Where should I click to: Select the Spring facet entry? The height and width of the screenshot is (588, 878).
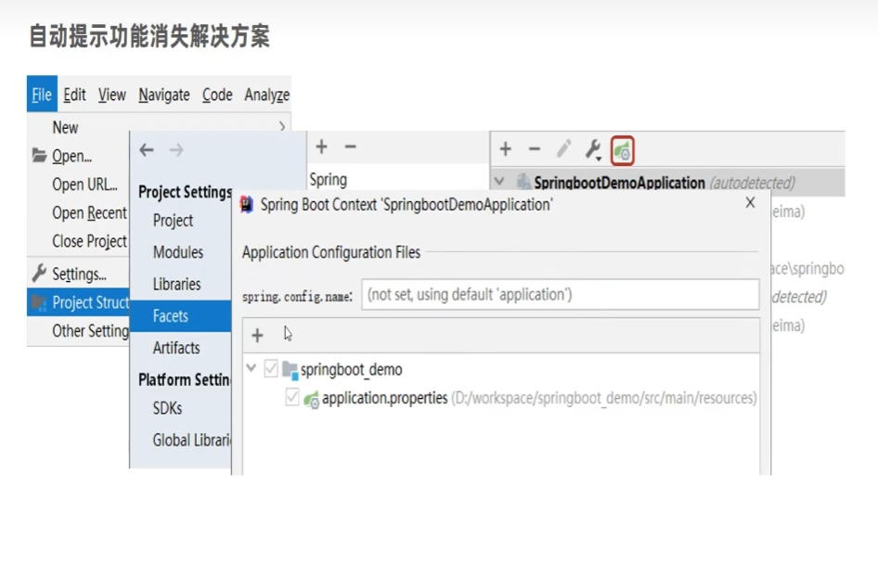pyautogui.click(x=329, y=180)
